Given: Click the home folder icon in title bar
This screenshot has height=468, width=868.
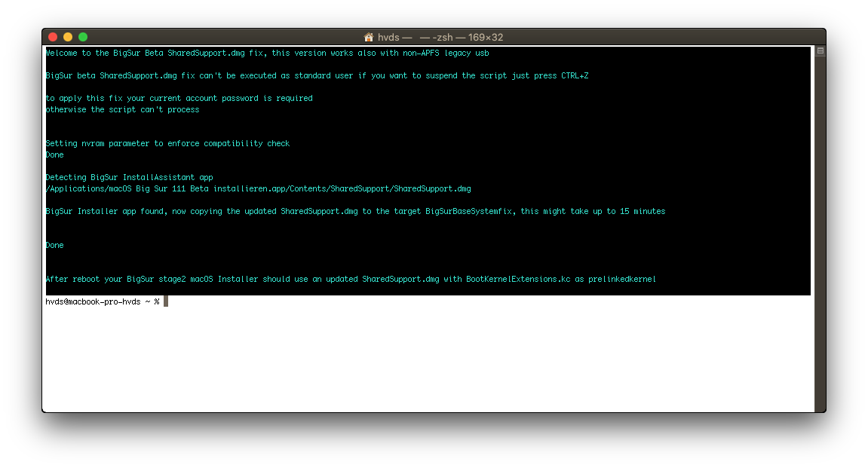Looking at the screenshot, I should [369, 37].
